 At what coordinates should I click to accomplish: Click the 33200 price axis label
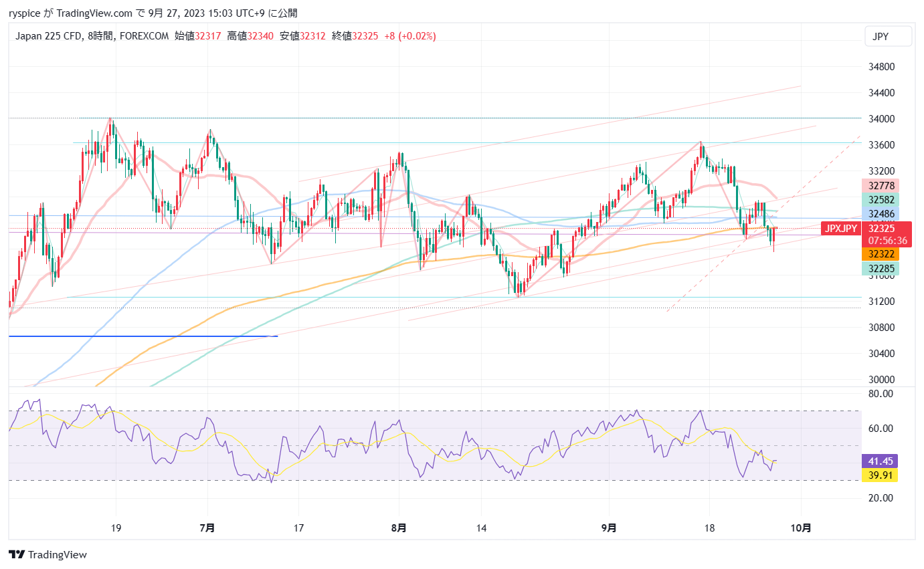[881, 170]
